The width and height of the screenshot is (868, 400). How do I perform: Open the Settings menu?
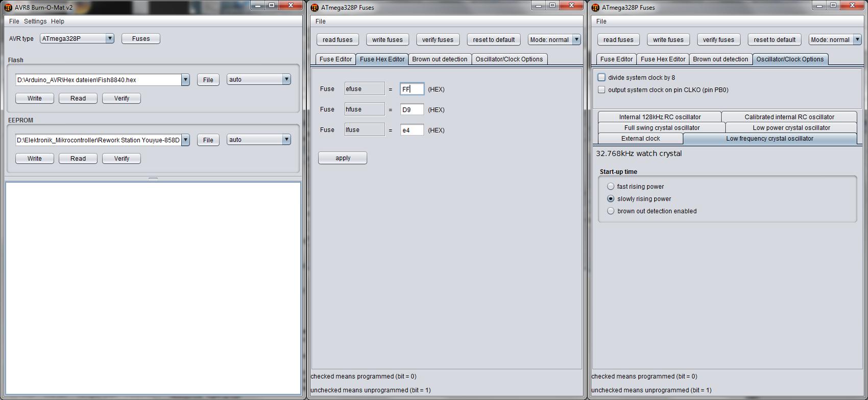[x=35, y=21]
